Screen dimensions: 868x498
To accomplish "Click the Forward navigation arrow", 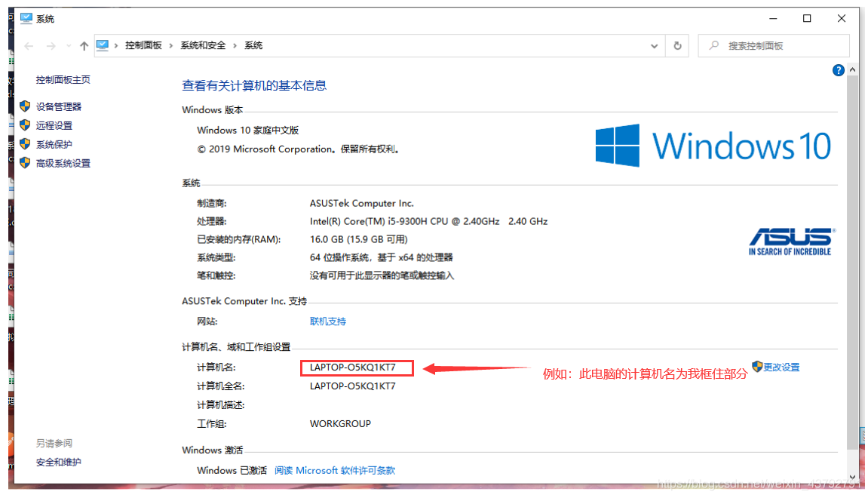I will 51,46.
